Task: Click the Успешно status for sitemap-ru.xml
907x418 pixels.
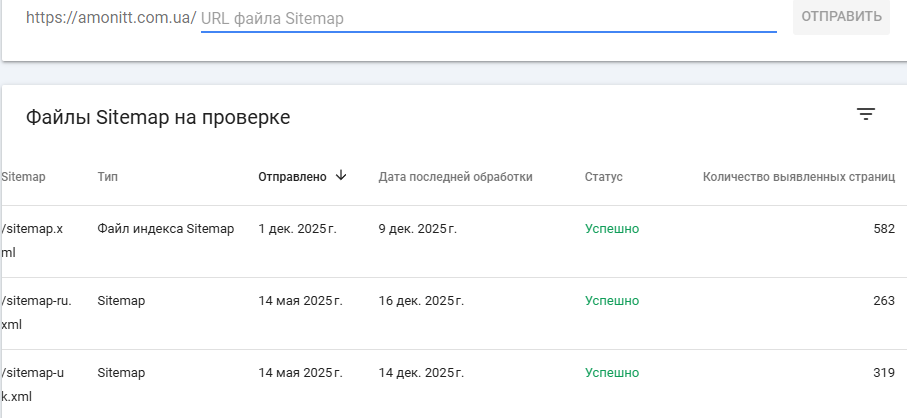Action: point(611,301)
